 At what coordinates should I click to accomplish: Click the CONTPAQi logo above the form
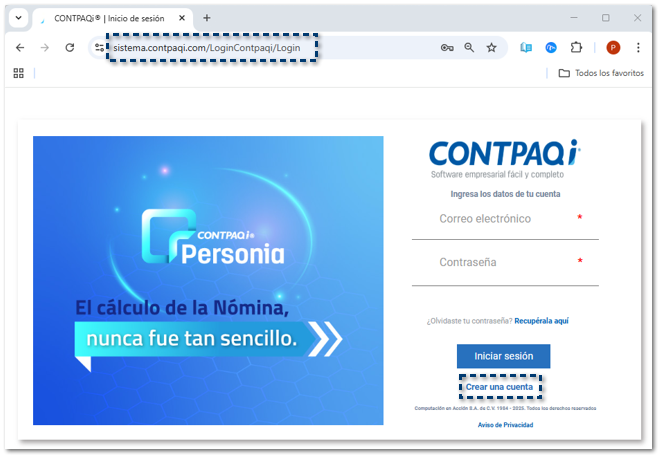505,159
